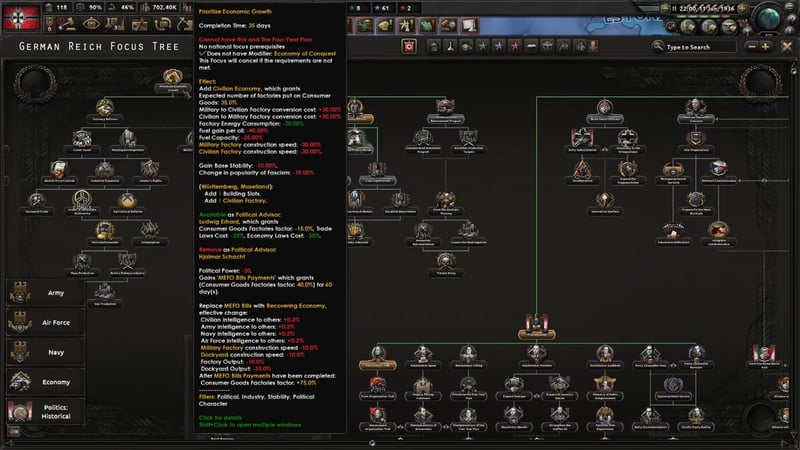Viewport: 800px width, 450px height.
Task: Select the focus with twin red banners above political row
Action: pos(536,327)
